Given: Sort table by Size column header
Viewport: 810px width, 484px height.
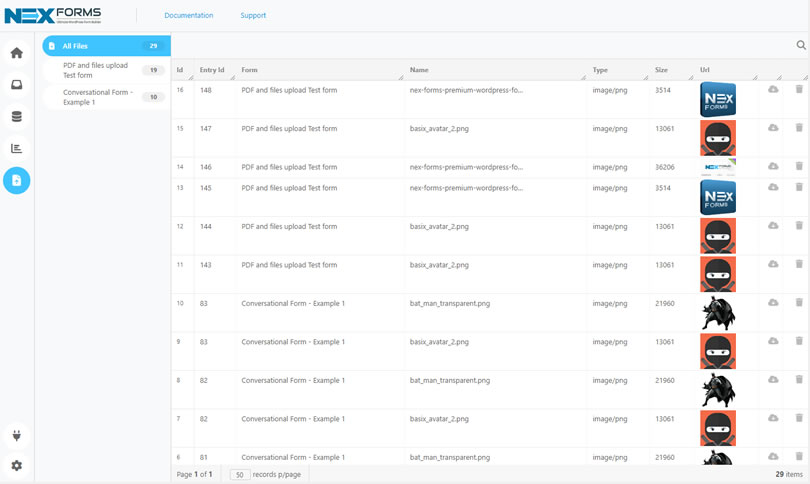Looking at the screenshot, I should point(661,70).
